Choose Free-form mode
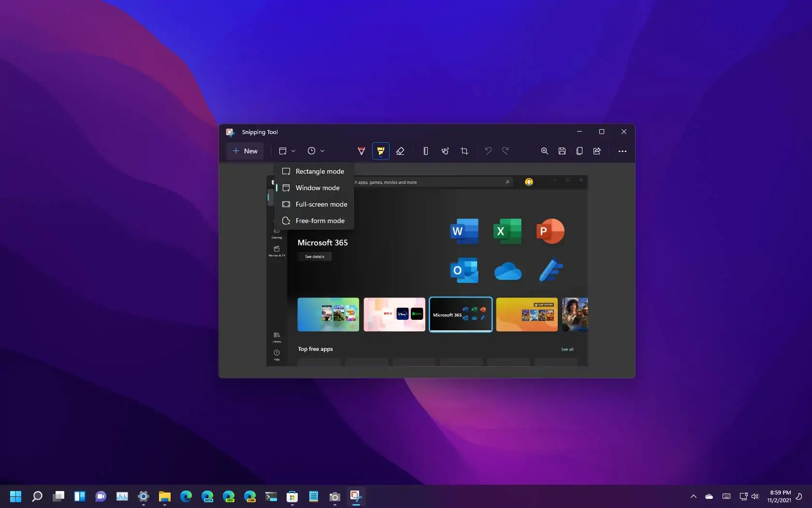The width and height of the screenshot is (812, 508). [314, 221]
